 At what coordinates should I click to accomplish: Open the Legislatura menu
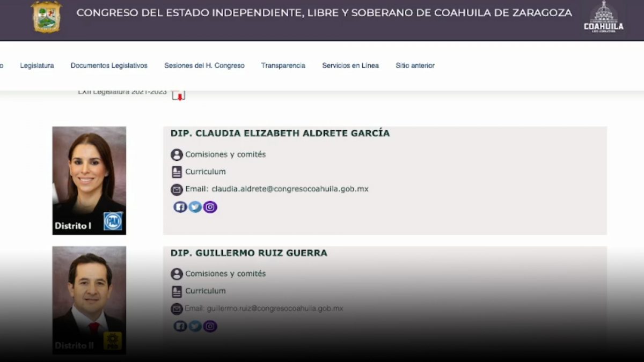click(x=37, y=65)
